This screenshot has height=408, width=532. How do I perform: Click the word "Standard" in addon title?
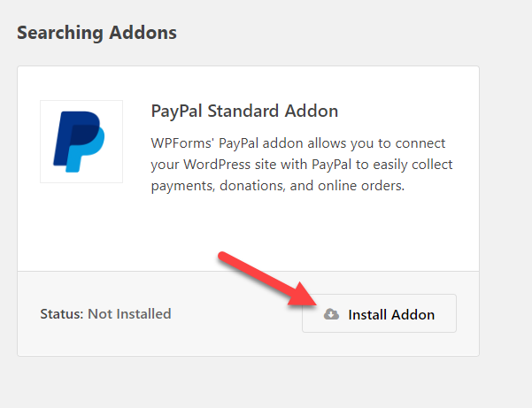243,111
